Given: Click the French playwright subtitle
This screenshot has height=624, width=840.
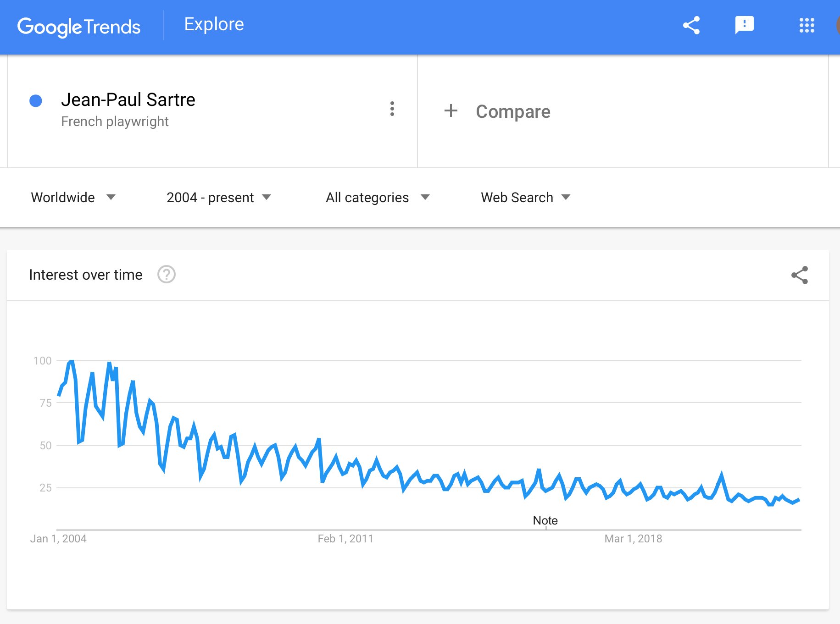Looking at the screenshot, I should [x=115, y=121].
